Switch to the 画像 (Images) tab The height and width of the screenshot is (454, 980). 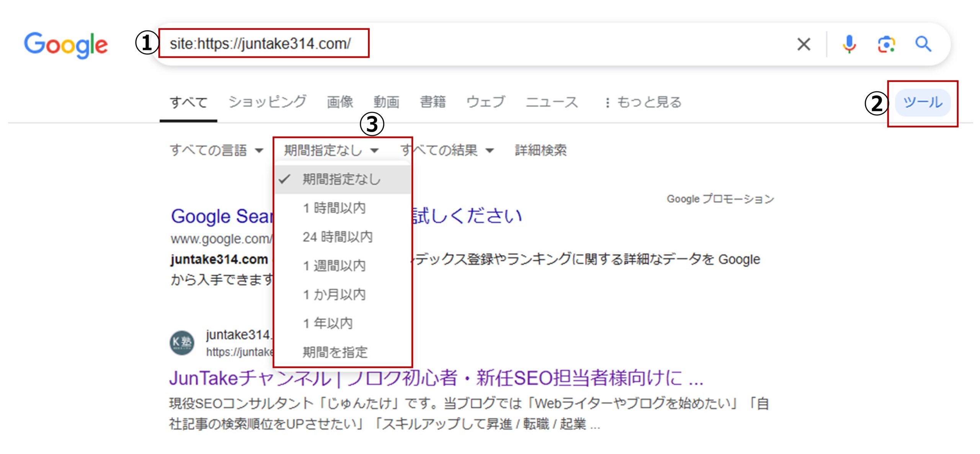coord(339,102)
